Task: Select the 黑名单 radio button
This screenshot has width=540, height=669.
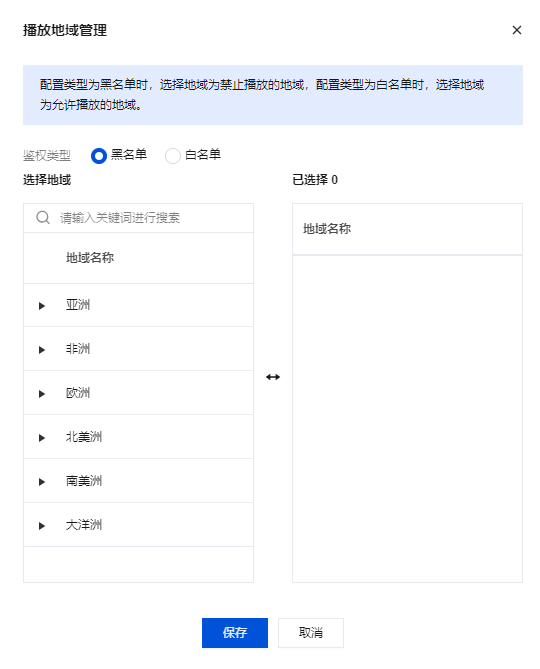Action: pos(99,156)
